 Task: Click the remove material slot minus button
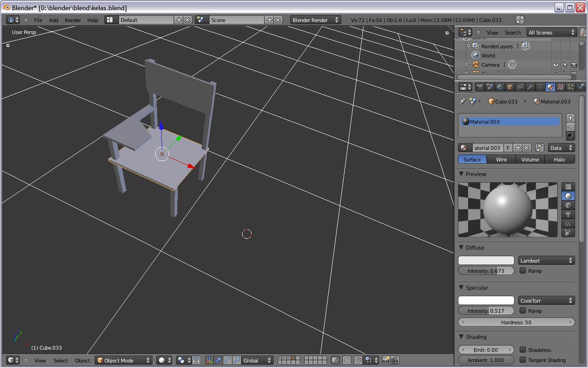[x=571, y=127]
